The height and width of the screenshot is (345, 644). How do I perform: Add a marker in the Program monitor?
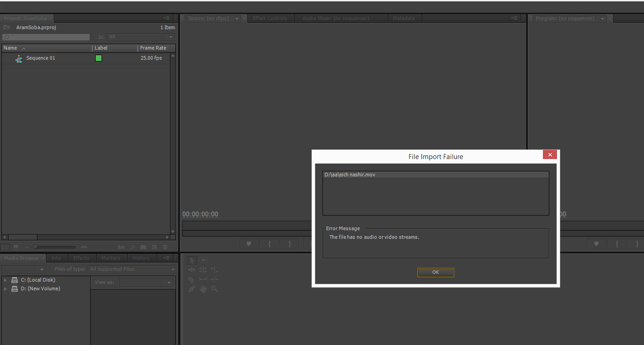pyautogui.click(x=597, y=244)
